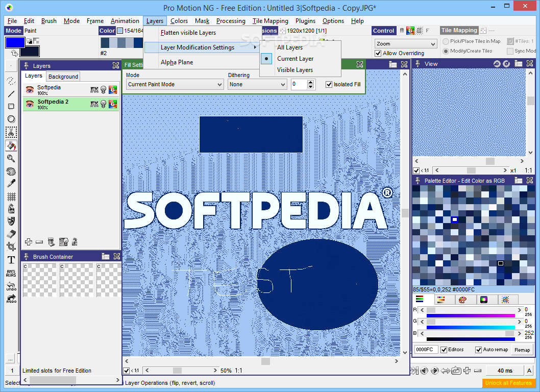540x392 pixels.
Task: Select Pick/Place Tiles in Map radio
Action: click(x=446, y=41)
